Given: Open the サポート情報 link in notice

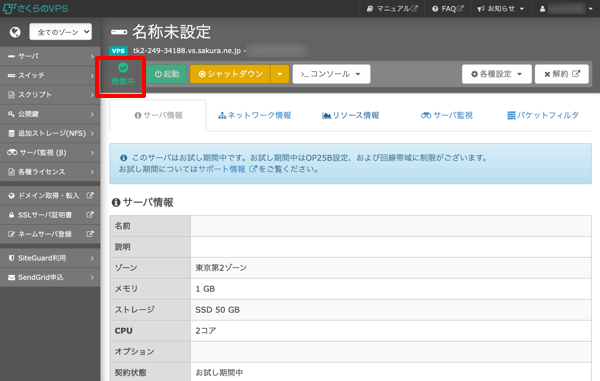Looking at the screenshot, I should pyautogui.click(x=227, y=169).
